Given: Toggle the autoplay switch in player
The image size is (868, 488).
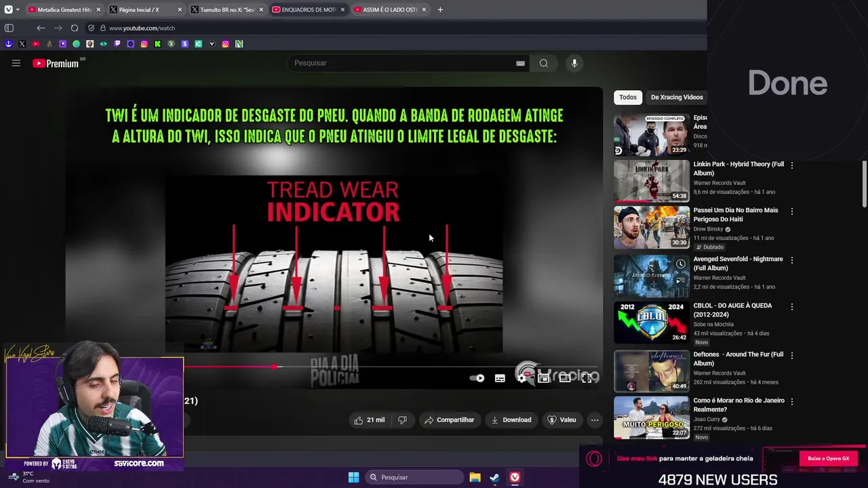Looking at the screenshot, I should [477, 378].
